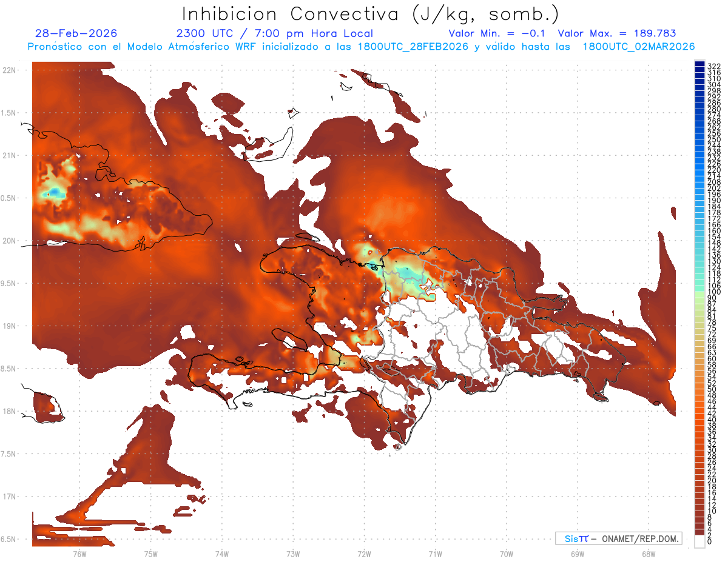The width and height of the screenshot is (728, 562).
Task: Click the "Valor Min. = -0.1" text
Action: click(x=497, y=33)
